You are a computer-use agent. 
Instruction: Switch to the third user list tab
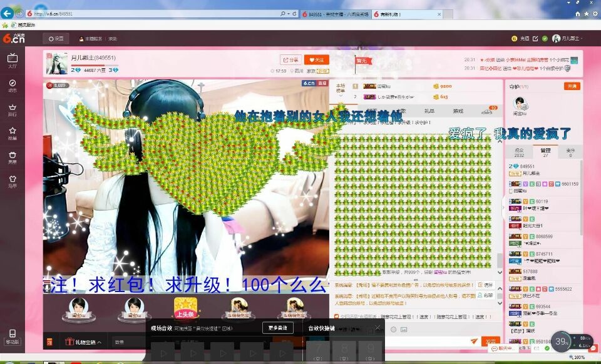point(570,153)
